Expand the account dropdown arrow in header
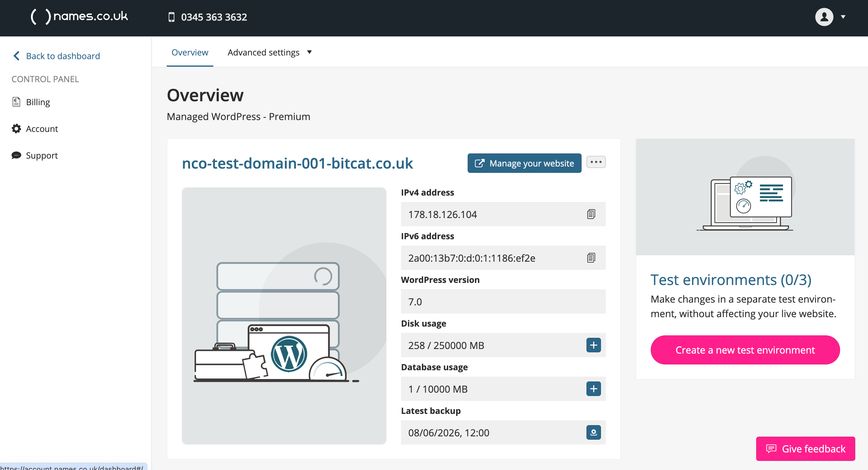868x470 pixels. click(843, 17)
